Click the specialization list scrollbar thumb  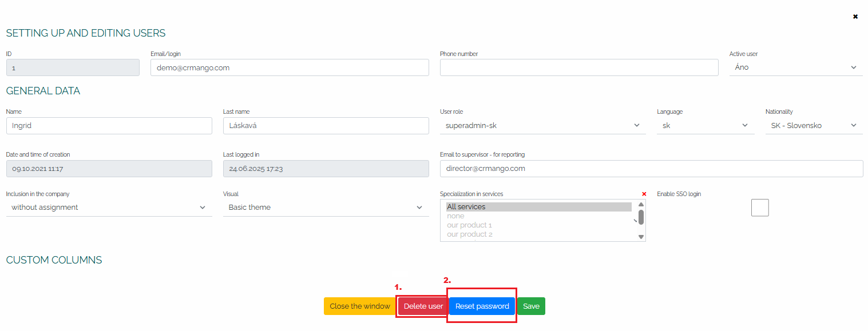click(641, 217)
